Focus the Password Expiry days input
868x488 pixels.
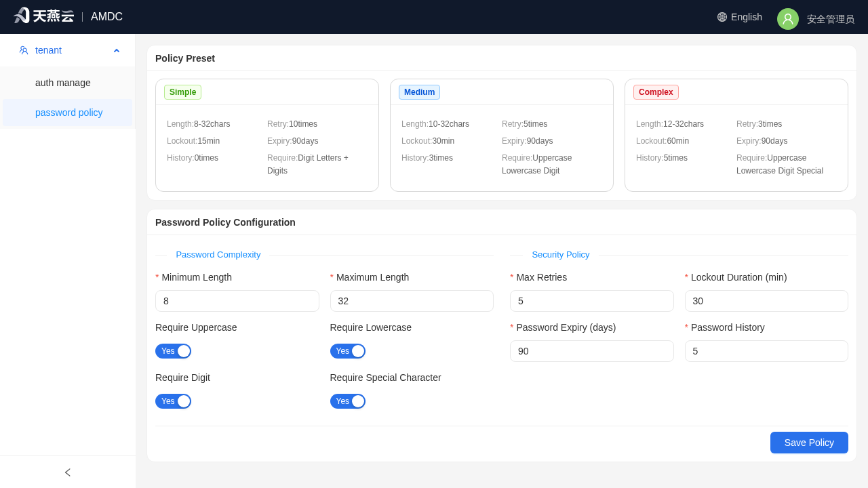pyautogui.click(x=592, y=351)
